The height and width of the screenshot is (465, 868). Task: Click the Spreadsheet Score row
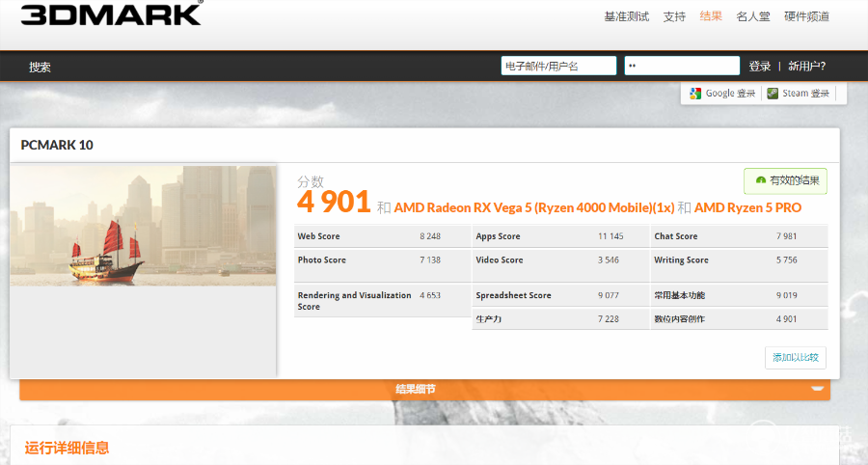(560, 295)
